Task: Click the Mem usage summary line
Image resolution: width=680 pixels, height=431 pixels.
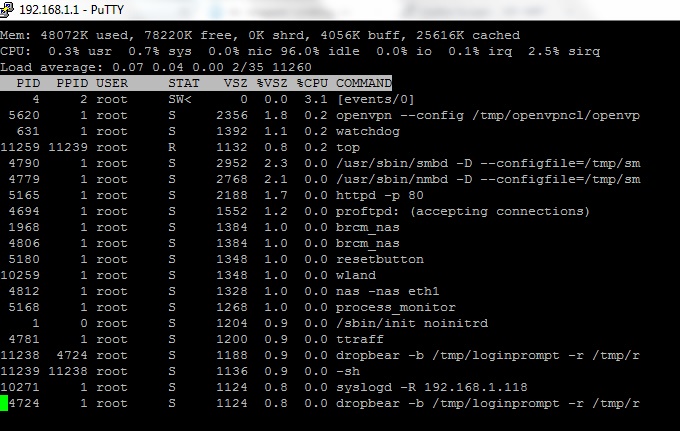Action: coord(260,35)
